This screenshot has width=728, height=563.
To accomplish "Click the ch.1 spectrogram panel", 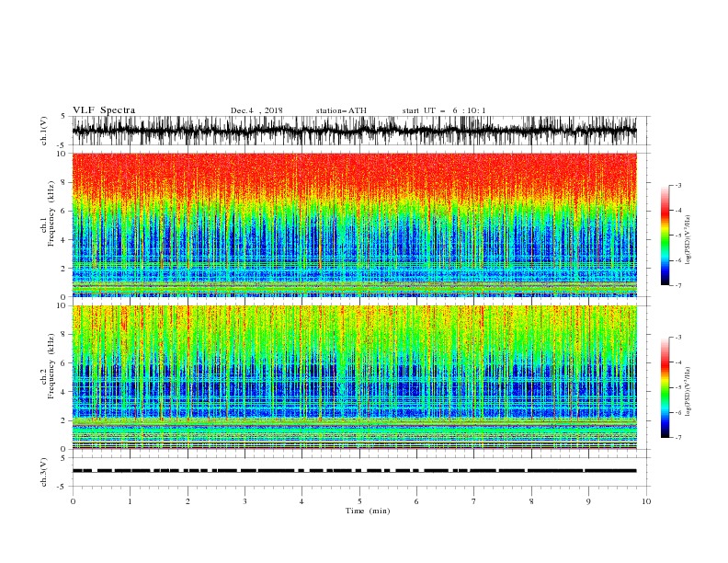I will 355,224.
